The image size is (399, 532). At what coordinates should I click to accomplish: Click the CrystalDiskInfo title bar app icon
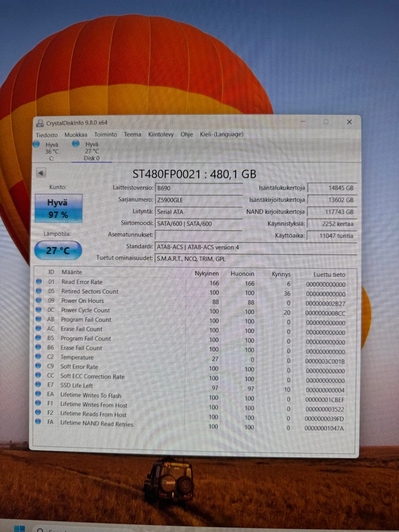40,123
